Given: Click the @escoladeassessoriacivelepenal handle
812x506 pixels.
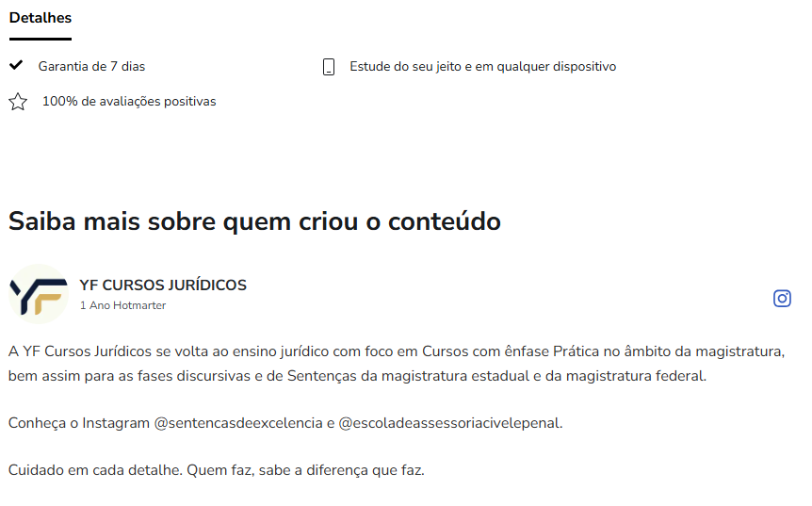Looking at the screenshot, I should tap(449, 423).
